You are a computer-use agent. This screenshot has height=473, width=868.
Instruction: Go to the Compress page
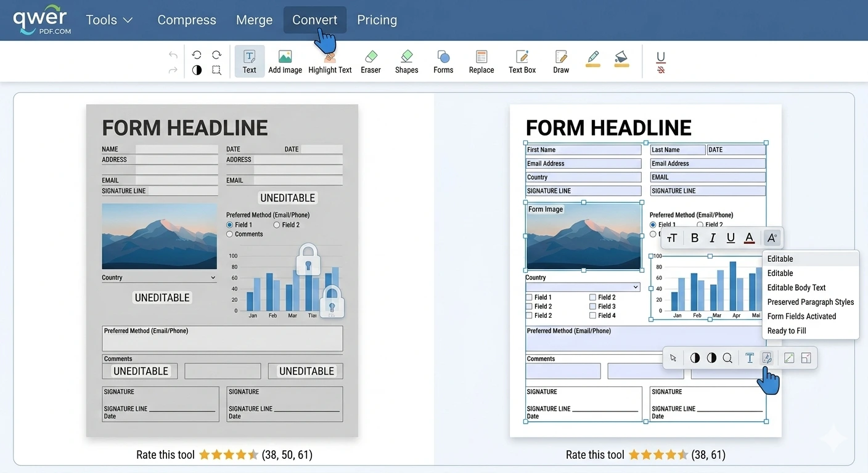[x=187, y=20]
